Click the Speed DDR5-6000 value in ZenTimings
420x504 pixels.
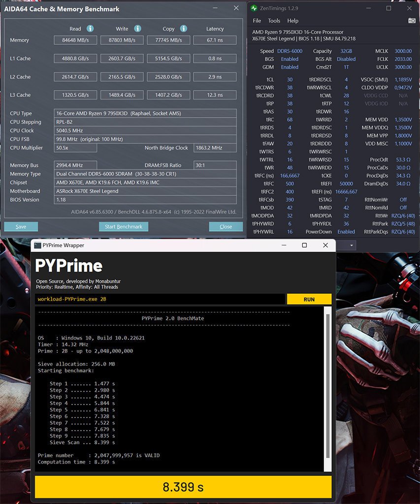290,51
